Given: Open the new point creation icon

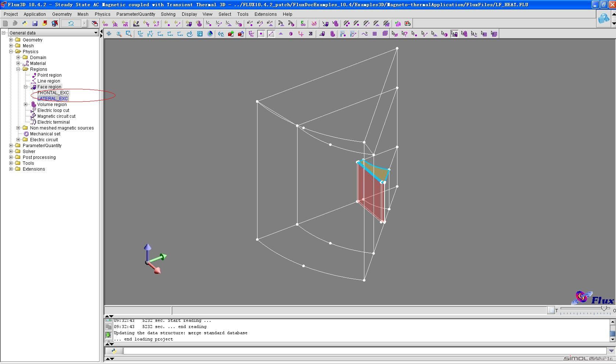Looking at the screenshot, I should pos(167,23).
